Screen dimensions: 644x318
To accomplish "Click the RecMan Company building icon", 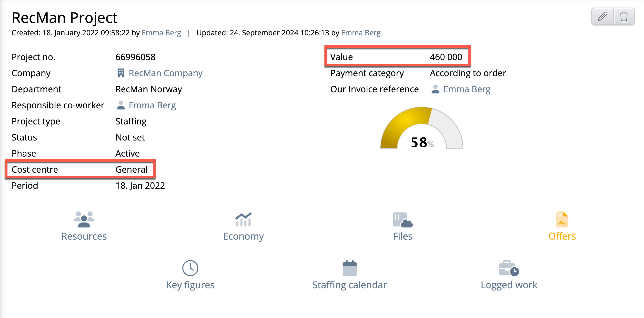I will 121,73.
